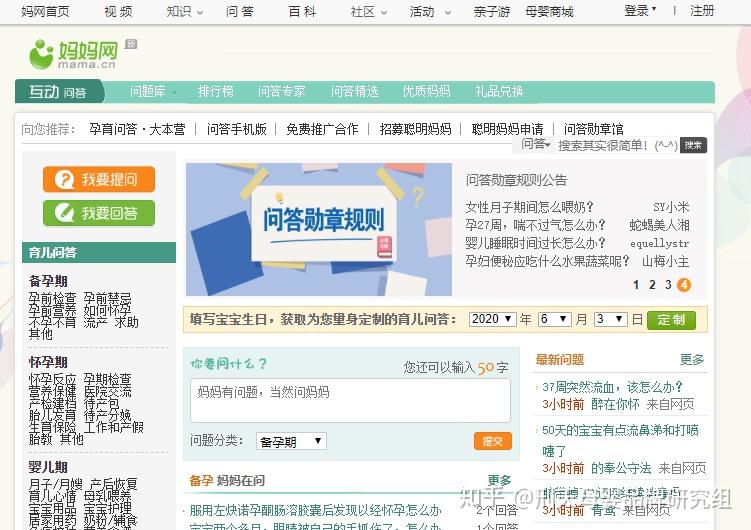Click the small icon beside the logo

[131, 44]
